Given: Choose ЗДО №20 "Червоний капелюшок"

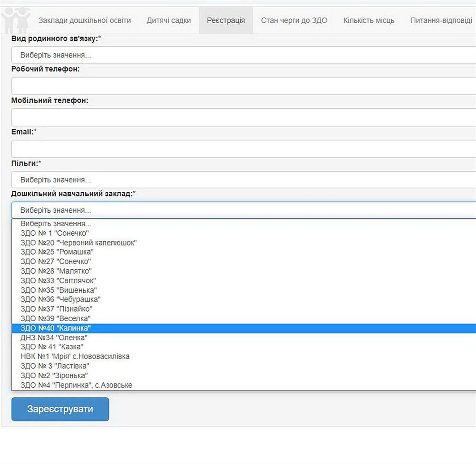Looking at the screenshot, I should (x=244, y=243).
